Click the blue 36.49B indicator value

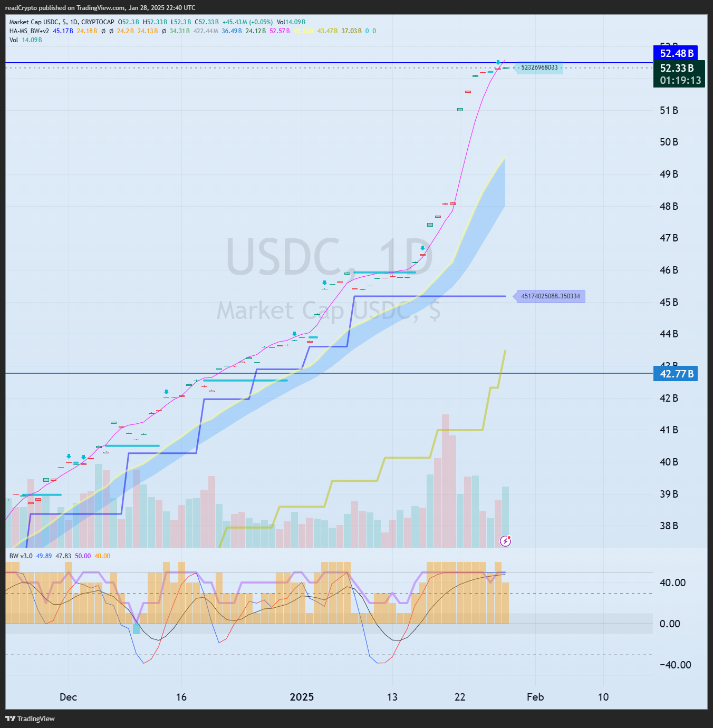[x=232, y=31]
